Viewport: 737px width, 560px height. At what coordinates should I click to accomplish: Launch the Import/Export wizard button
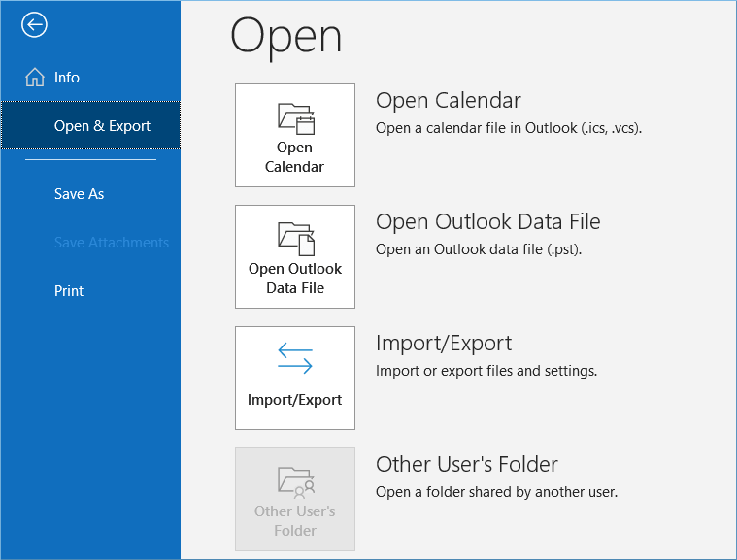tap(295, 378)
